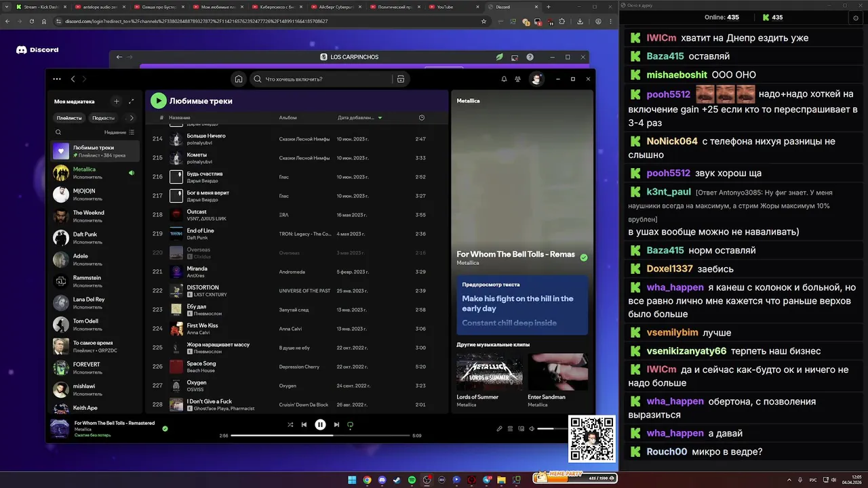
Task: Open Metallica artist in library sidebar
Action: point(95,172)
